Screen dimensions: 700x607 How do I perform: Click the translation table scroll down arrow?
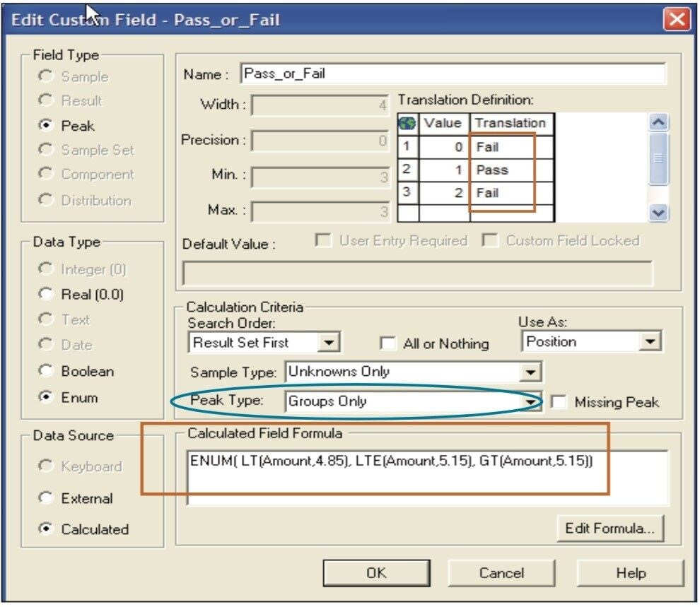coord(658,212)
